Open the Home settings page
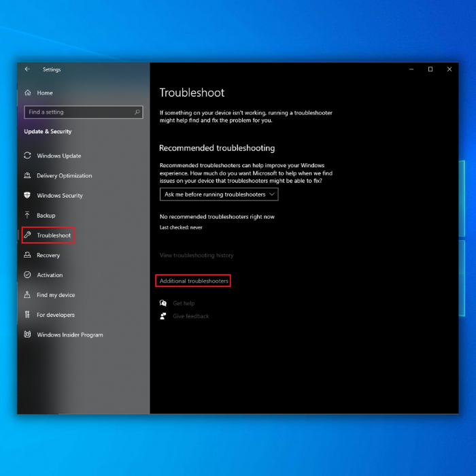 coord(45,93)
